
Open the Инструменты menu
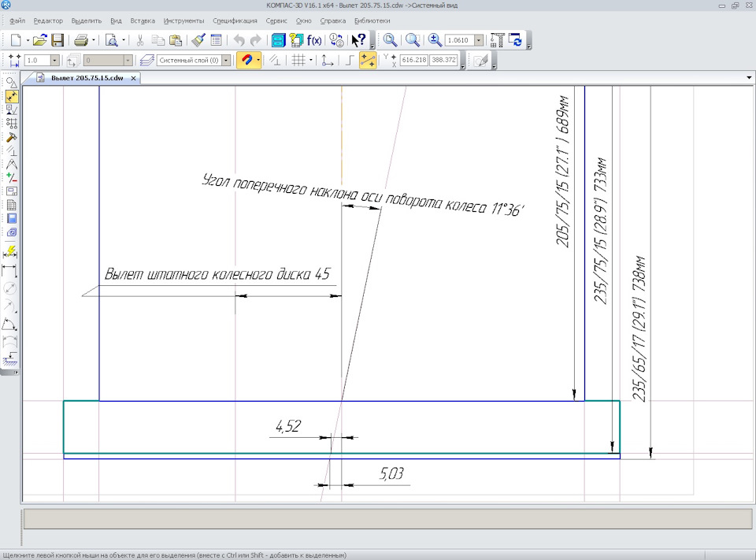tap(183, 20)
